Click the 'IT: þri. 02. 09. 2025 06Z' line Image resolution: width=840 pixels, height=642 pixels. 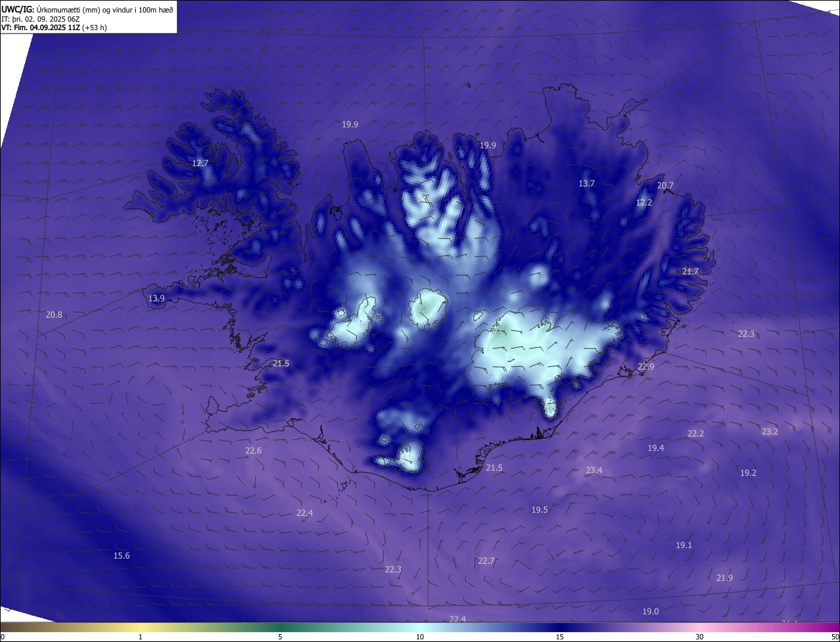coord(41,19)
